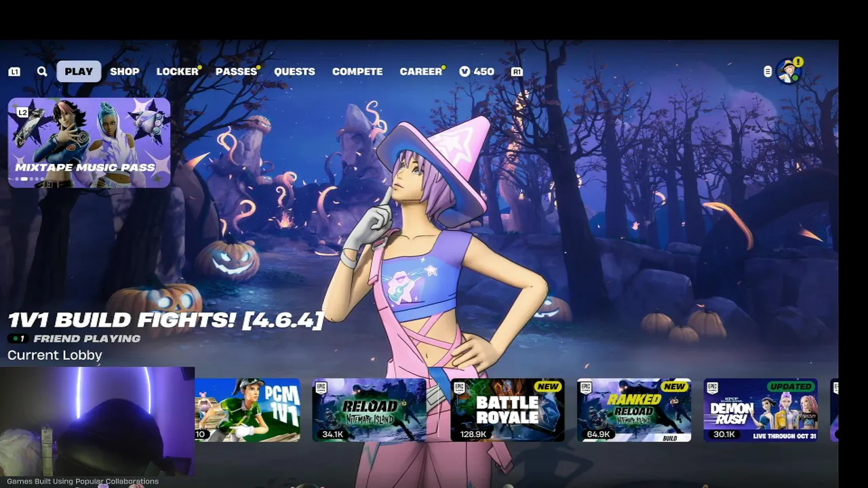Click the BUILD label on Ranked Reload

click(670, 439)
